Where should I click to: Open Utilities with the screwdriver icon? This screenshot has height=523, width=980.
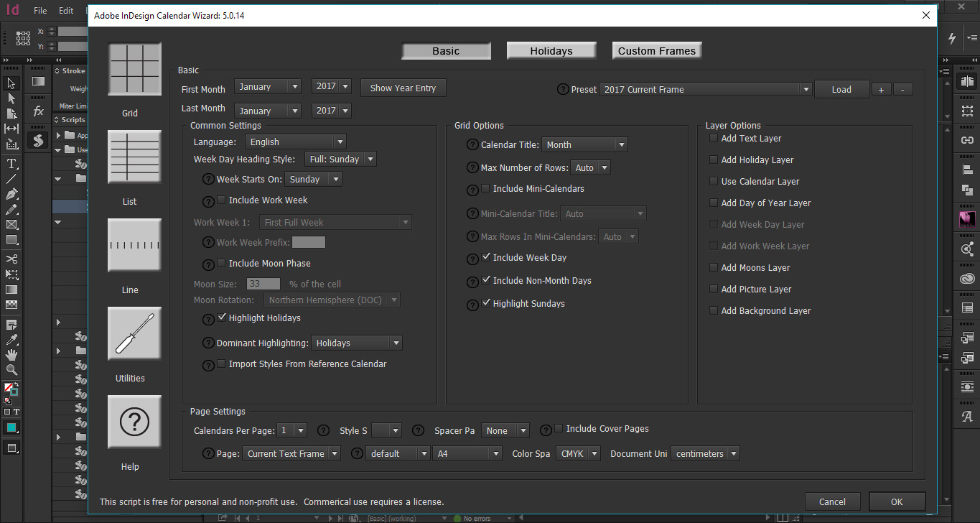[x=134, y=334]
